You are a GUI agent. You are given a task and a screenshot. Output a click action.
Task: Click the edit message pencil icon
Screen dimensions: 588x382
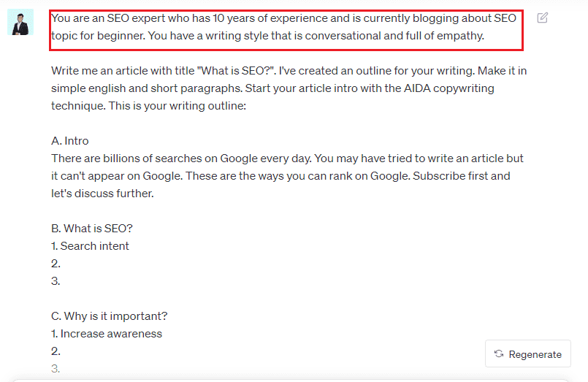(542, 18)
